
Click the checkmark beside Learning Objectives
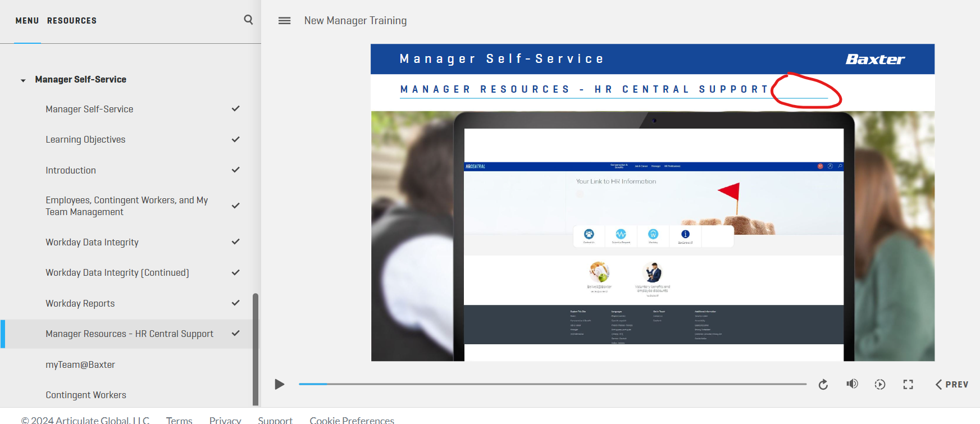(236, 139)
